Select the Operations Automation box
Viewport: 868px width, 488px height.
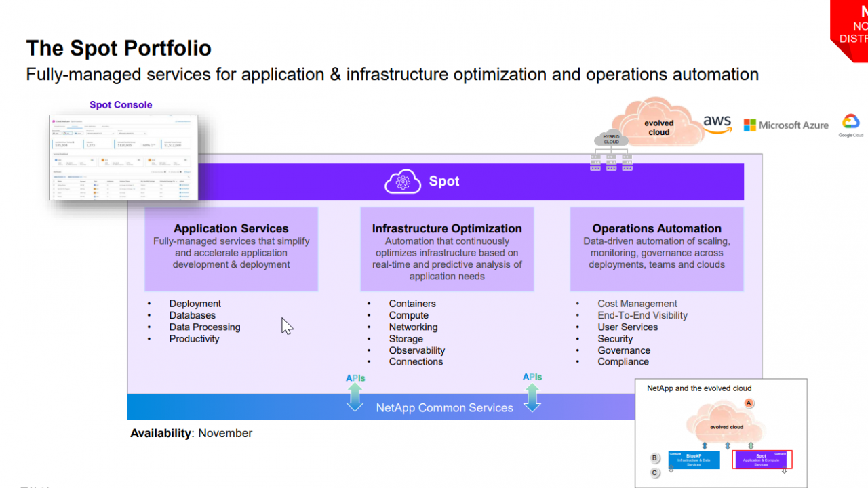(x=656, y=249)
